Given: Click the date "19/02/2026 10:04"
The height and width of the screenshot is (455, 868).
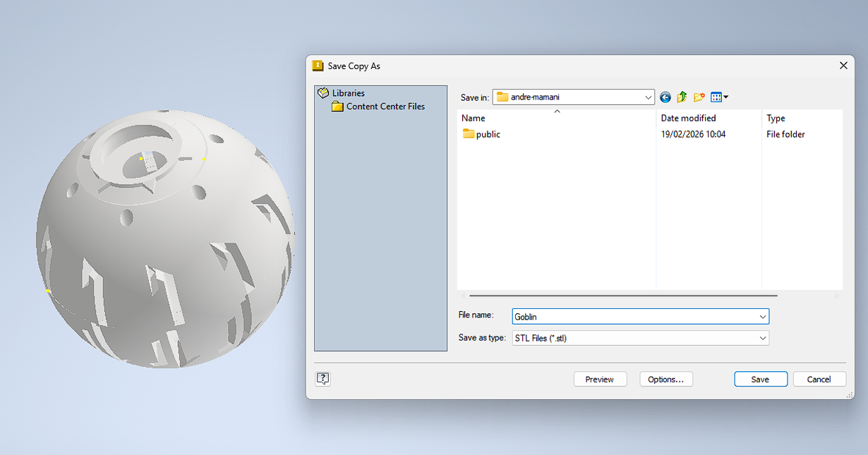Looking at the screenshot, I should tap(693, 134).
